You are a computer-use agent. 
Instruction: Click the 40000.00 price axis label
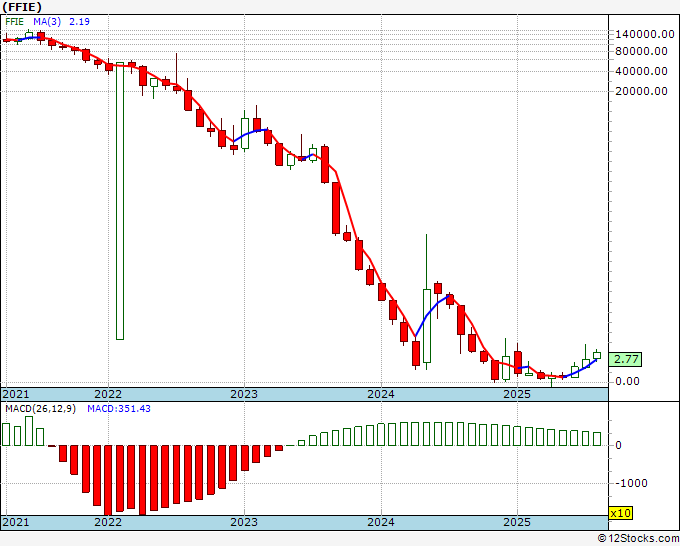coord(641,71)
